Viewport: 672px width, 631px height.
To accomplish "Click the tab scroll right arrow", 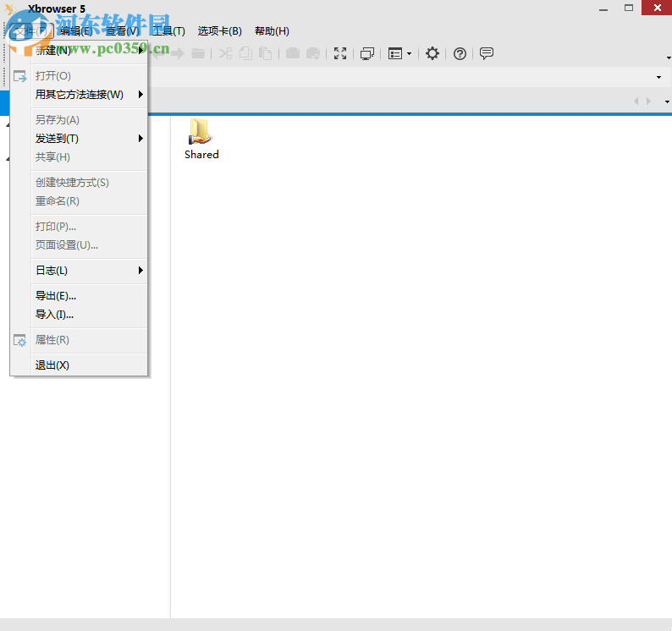I will pyautogui.click(x=648, y=102).
